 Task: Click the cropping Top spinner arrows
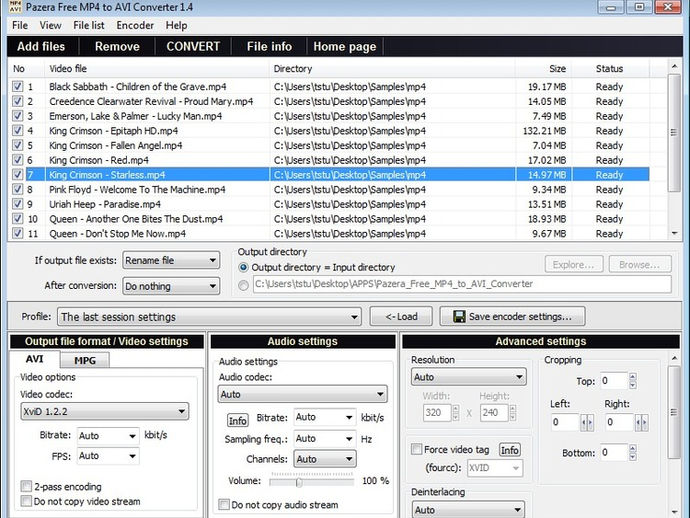[633, 381]
